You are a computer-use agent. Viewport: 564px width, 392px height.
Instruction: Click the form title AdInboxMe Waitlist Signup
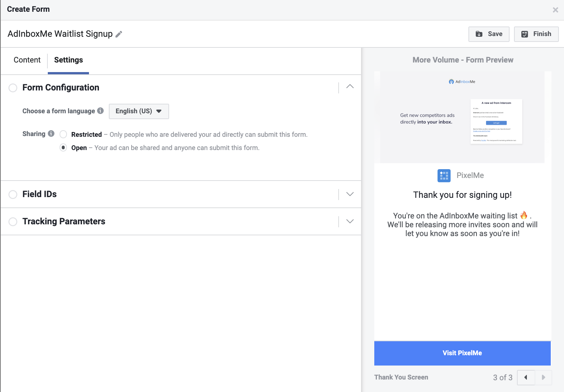(x=60, y=34)
